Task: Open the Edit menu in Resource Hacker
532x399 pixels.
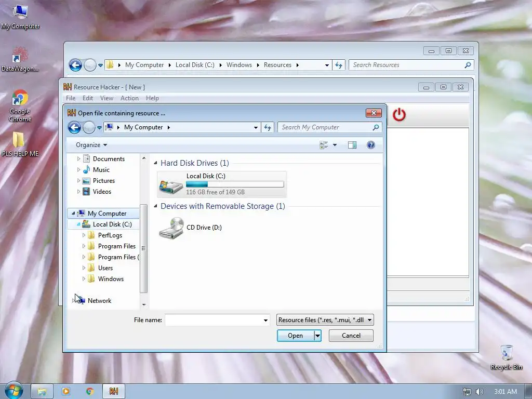Action: coord(87,98)
